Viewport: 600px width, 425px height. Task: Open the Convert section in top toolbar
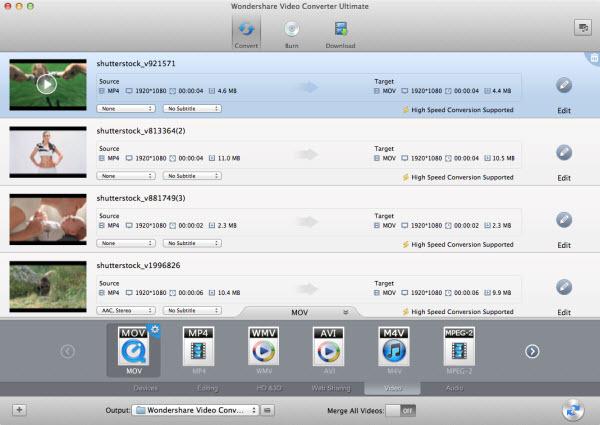tap(246, 33)
